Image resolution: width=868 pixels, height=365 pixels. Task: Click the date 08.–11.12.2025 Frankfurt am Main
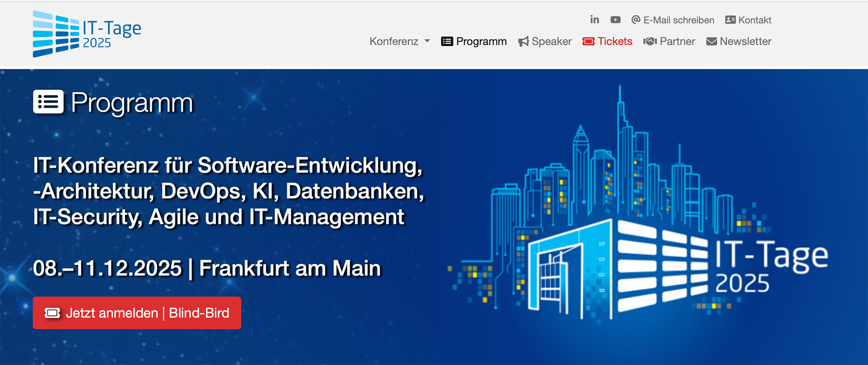(x=208, y=268)
